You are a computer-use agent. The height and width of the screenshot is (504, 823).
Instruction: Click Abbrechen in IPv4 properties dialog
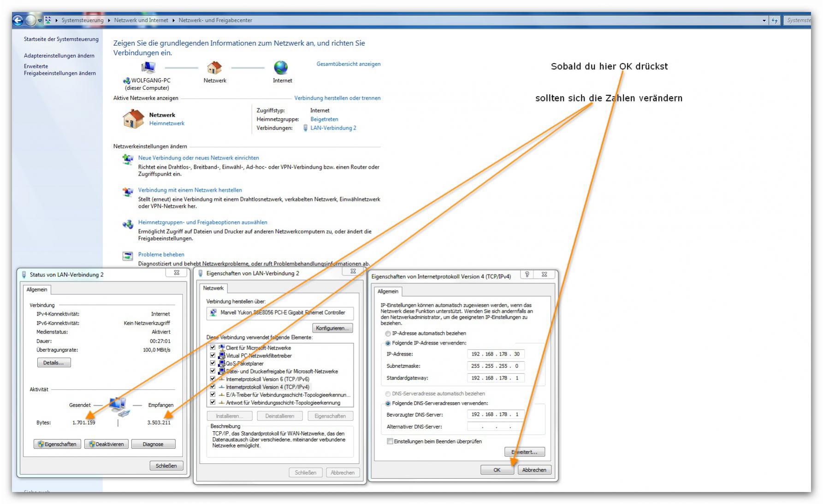(x=534, y=470)
